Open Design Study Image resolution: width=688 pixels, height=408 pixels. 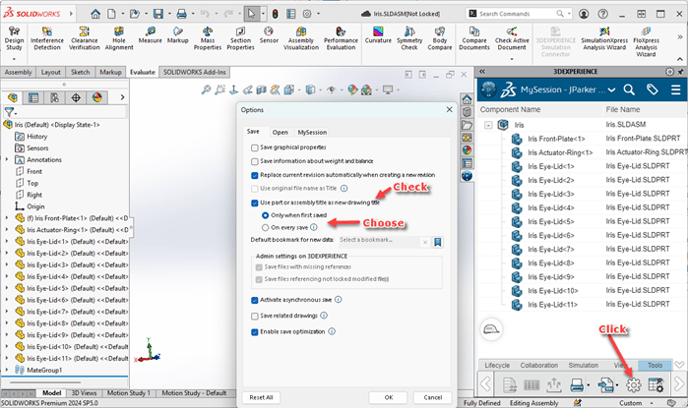click(14, 38)
